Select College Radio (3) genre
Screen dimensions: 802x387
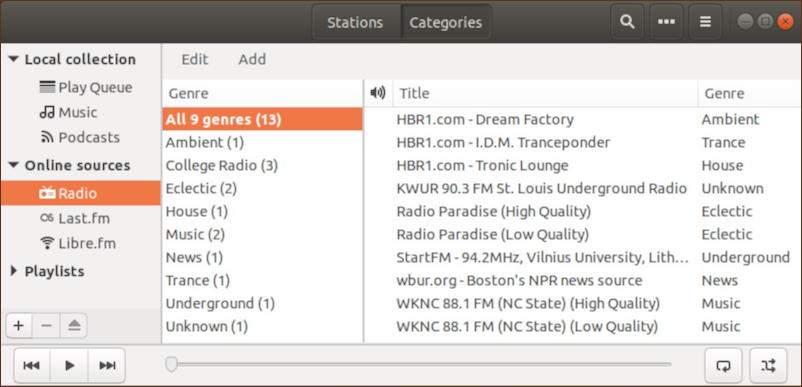(x=262, y=165)
